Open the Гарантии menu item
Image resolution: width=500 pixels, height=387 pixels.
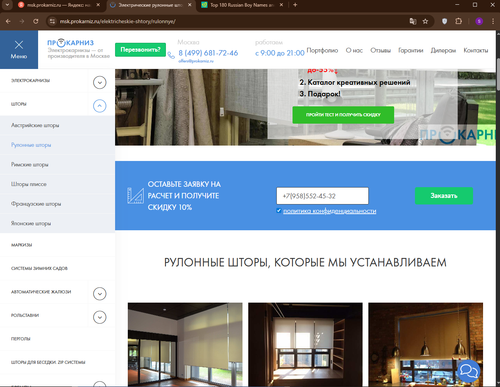coord(411,50)
